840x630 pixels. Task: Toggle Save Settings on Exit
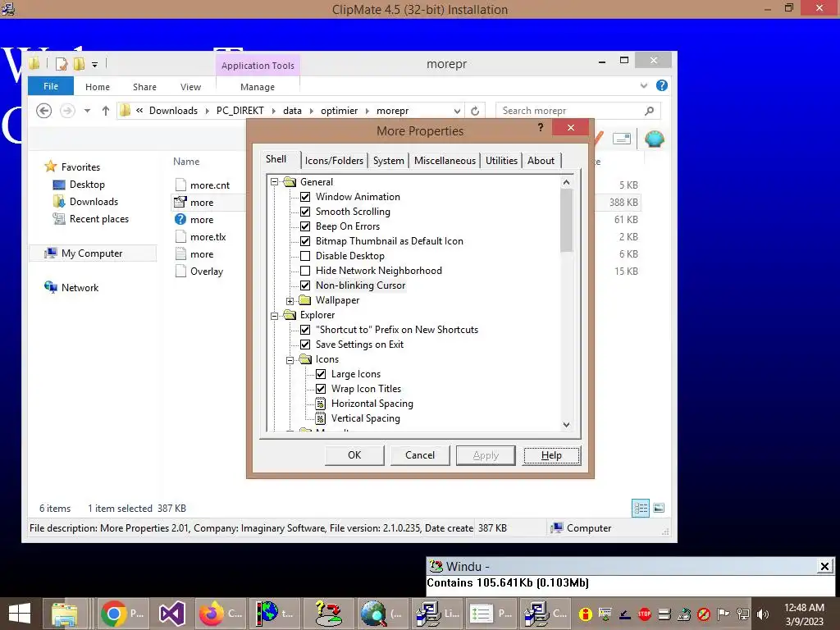point(305,345)
